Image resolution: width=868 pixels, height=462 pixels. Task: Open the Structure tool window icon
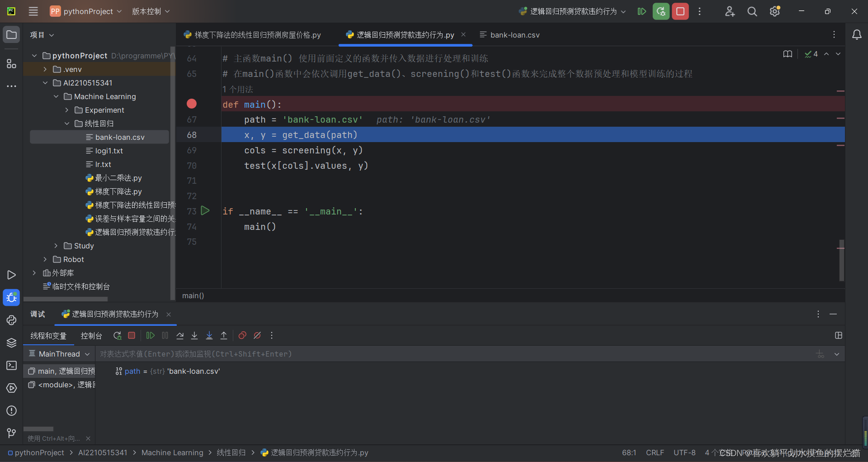tap(11, 64)
